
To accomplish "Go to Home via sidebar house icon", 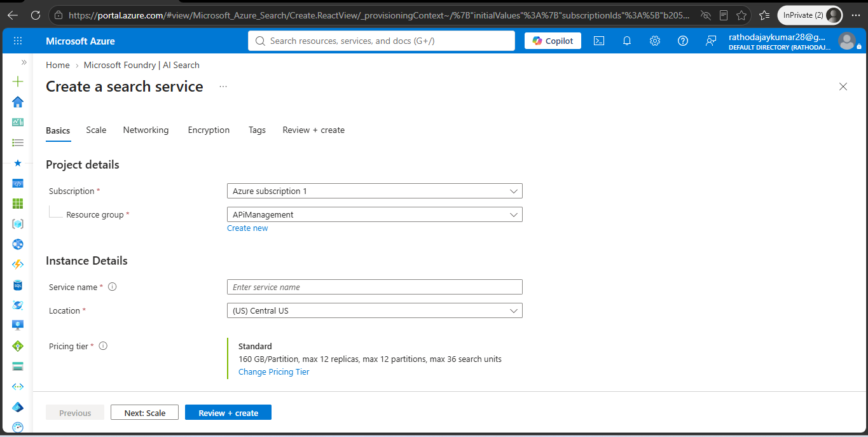I will tap(18, 102).
